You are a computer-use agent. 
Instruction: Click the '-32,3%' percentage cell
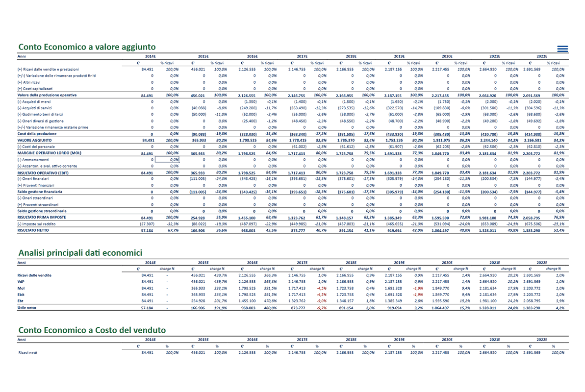[173, 224]
